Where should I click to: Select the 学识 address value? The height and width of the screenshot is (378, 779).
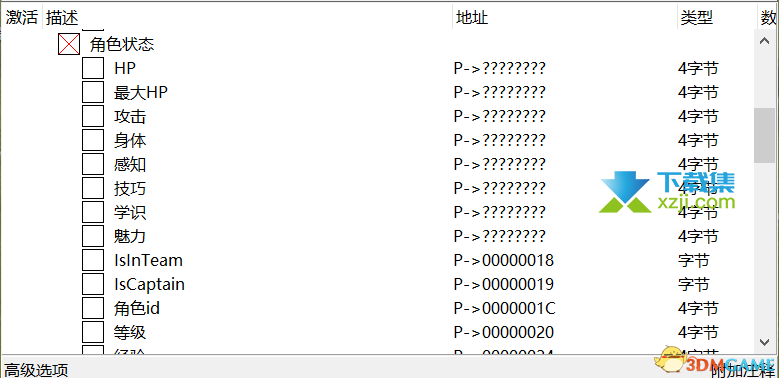(x=499, y=212)
